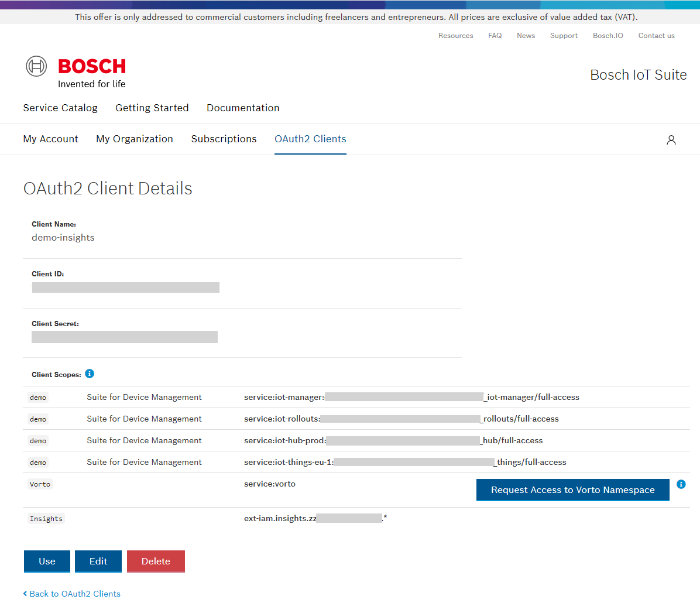700x606 pixels.
Task: Click the demo tag in iot-things-eu-1 row
Action: tap(38, 462)
